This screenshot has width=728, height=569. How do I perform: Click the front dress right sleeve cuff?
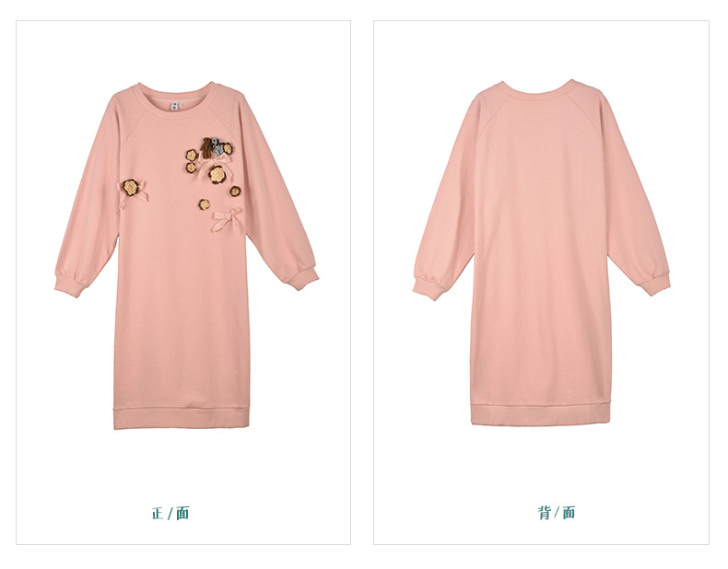pyautogui.click(x=304, y=279)
